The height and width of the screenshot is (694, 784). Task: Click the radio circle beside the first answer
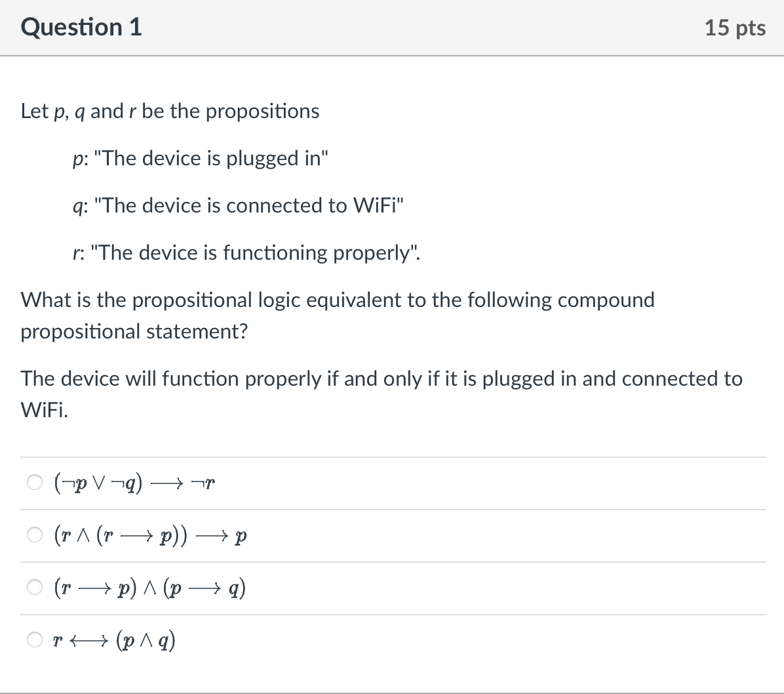coord(34,483)
